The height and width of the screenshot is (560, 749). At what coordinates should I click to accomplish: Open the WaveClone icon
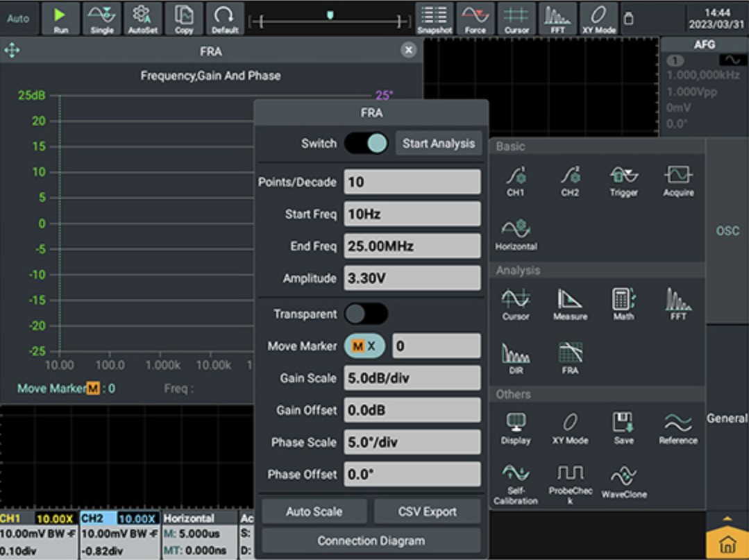623,480
